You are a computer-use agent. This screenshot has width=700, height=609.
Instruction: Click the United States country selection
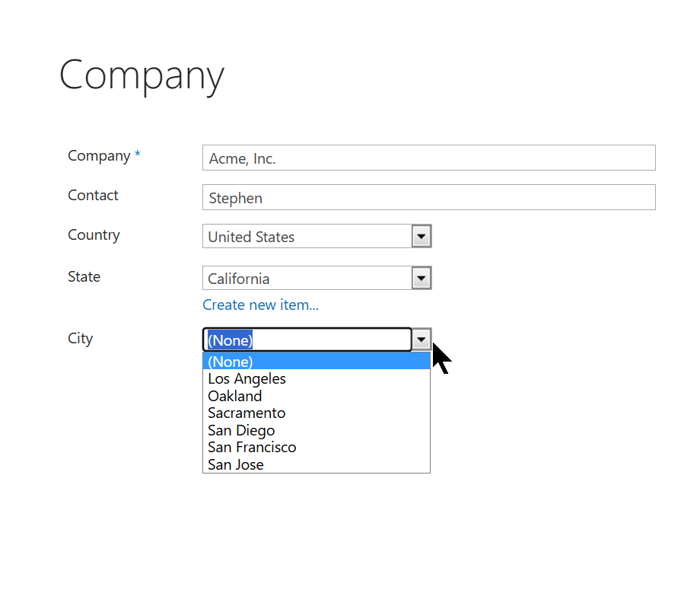[307, 236]
